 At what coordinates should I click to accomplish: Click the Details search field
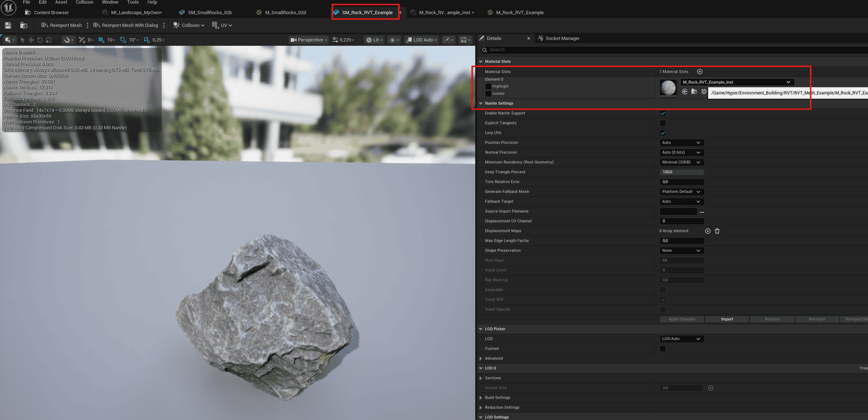click(674, 50)
